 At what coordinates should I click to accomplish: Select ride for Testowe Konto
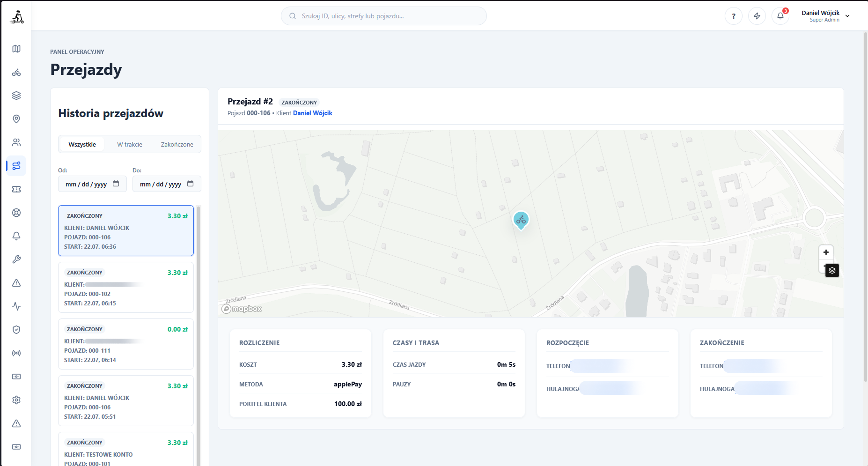(126, 449)
